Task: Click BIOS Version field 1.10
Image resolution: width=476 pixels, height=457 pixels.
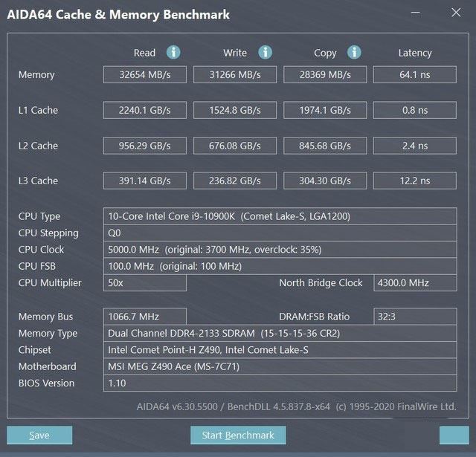Action: click(x=280, y=383)
